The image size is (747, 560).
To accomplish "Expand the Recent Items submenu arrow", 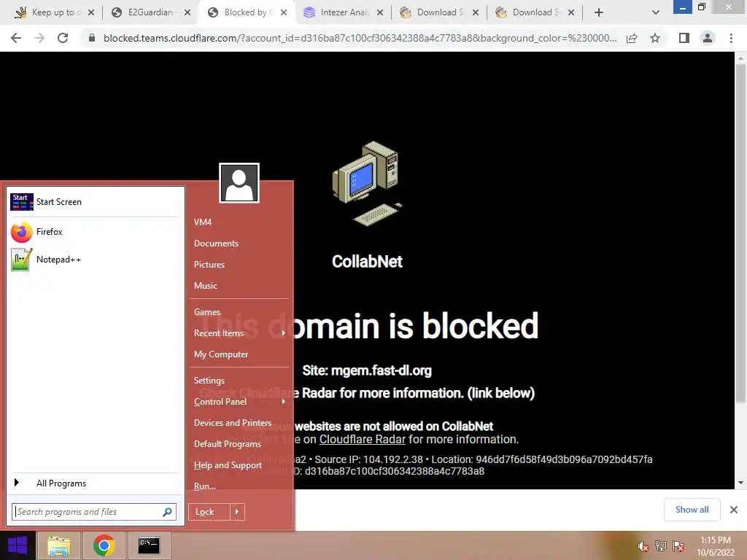I will tap(284, 332).
